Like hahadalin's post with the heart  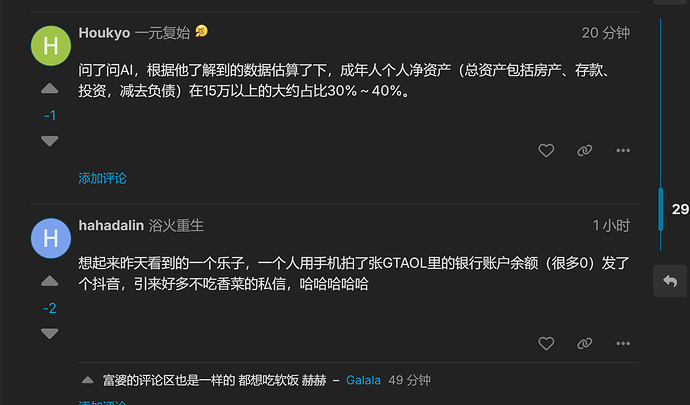tap(546, 343)
